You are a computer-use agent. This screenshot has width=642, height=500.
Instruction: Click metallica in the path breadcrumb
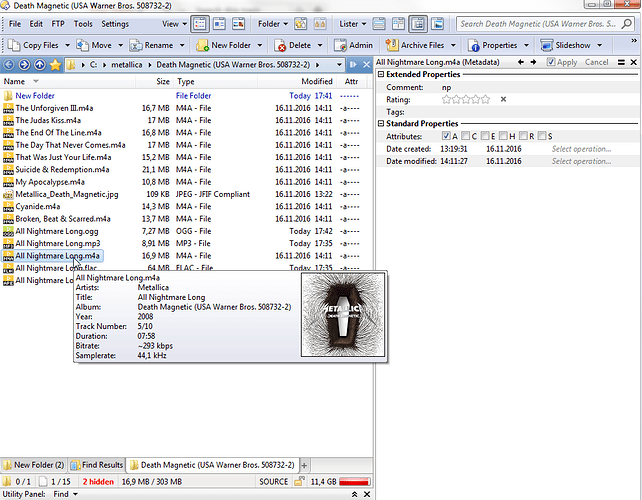(127, 65)
